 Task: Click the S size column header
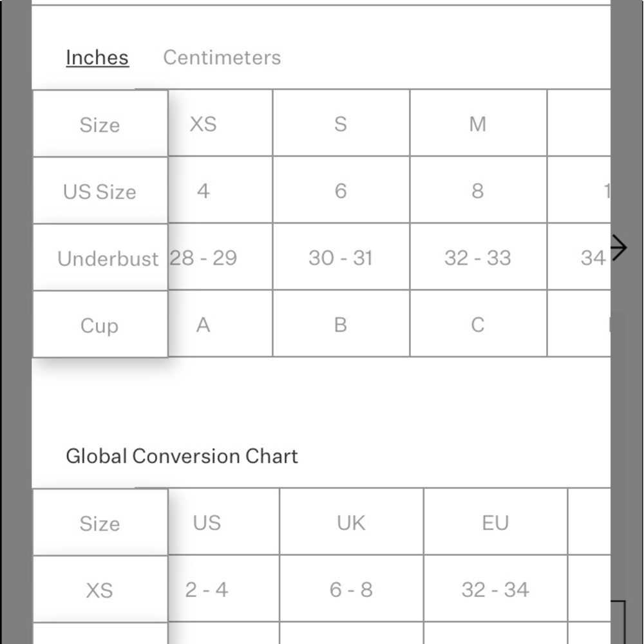point(341,123)
